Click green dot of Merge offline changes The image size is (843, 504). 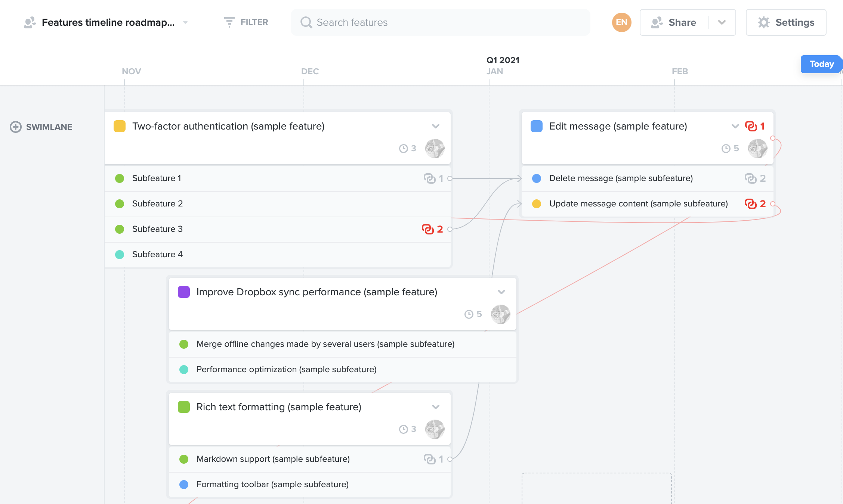coord(184,344)
